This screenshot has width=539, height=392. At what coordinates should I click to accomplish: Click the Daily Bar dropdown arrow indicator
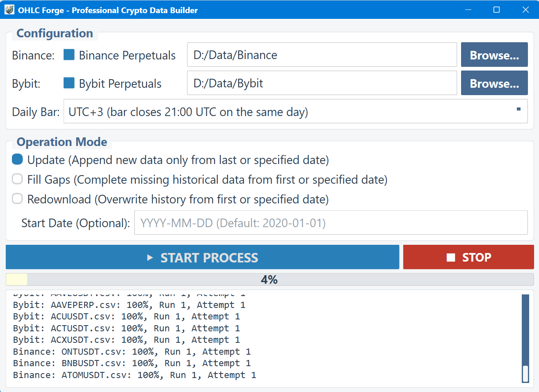518,109
